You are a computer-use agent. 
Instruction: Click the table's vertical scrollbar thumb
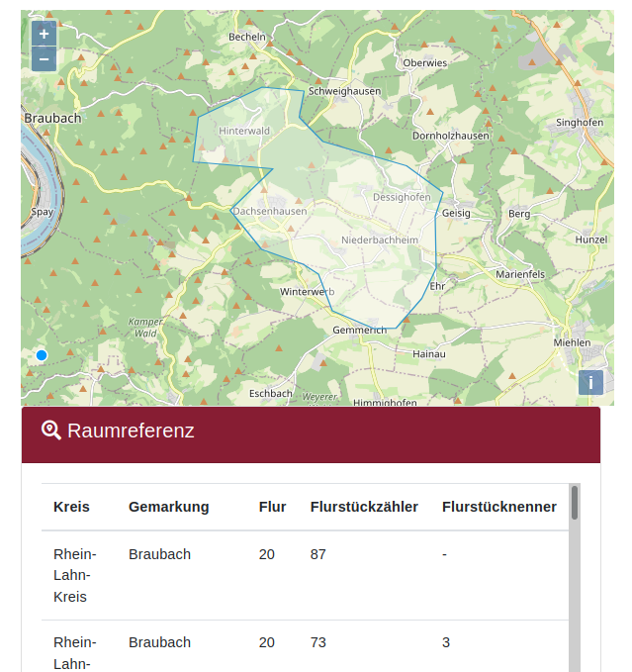pos(575,503)
